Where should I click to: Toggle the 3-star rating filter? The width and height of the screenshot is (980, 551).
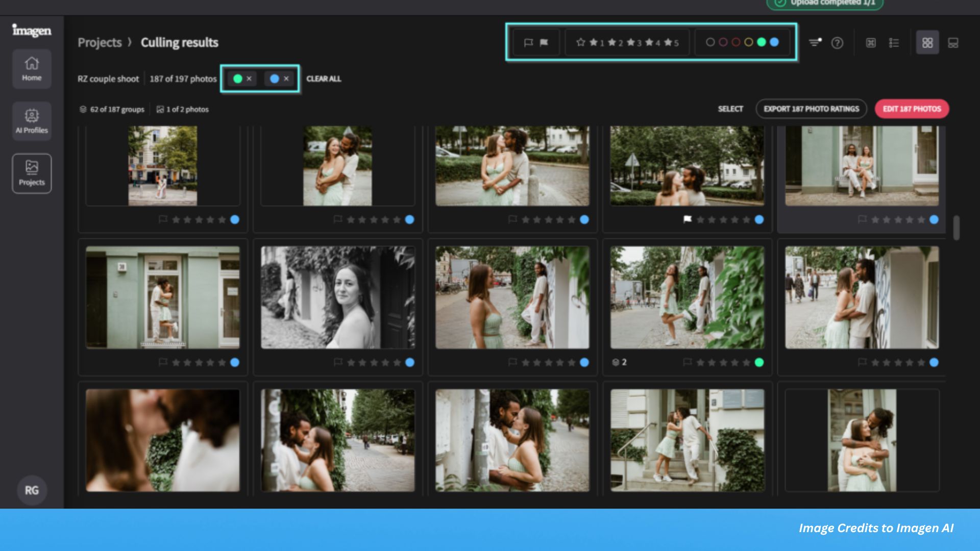point(634,42)
